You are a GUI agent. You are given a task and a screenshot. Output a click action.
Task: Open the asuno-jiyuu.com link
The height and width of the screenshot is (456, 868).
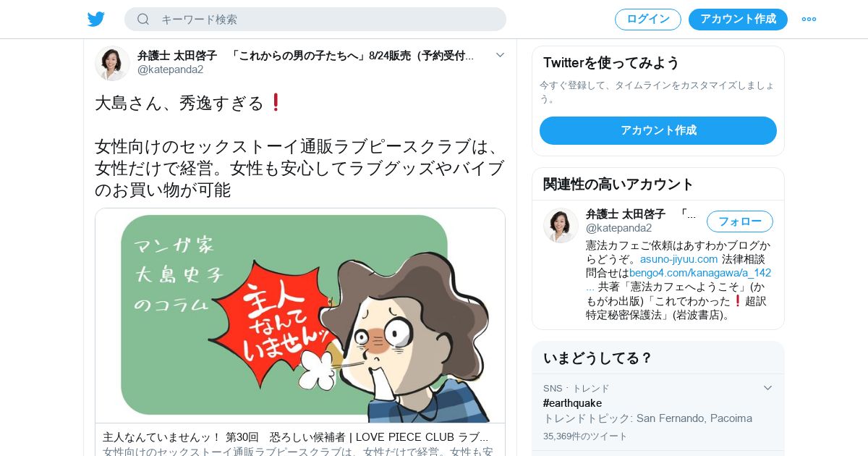pyautogui.click(x=678, y=258)
